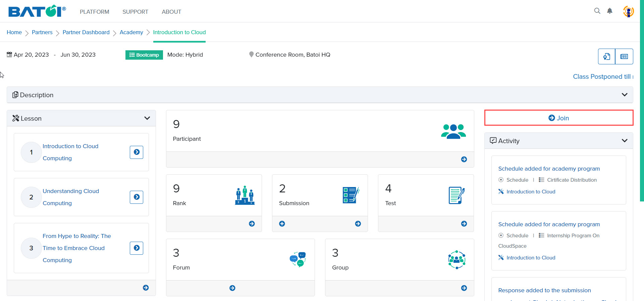Open Introduction to Cloud under Internship Program
This screenshot has width=644, height=301.
click(x=531, y=258)
